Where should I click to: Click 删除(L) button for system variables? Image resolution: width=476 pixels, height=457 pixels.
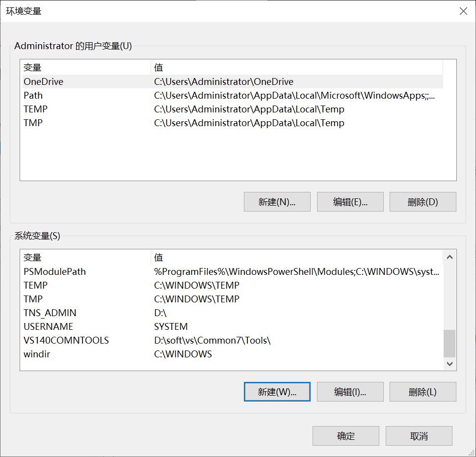[423, 392]
